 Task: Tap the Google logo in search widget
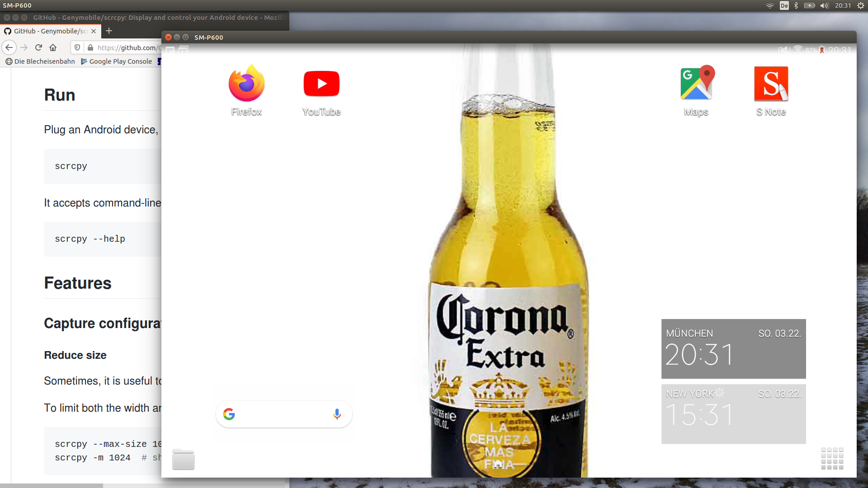(229, 414)
